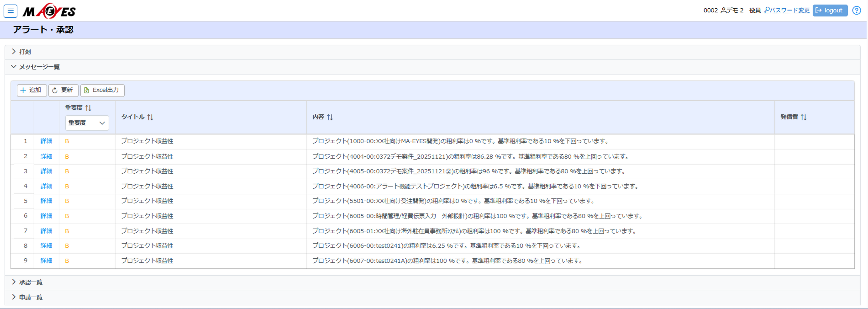Click the 追加 plus button
868x309 pixels.
(32, 90)
